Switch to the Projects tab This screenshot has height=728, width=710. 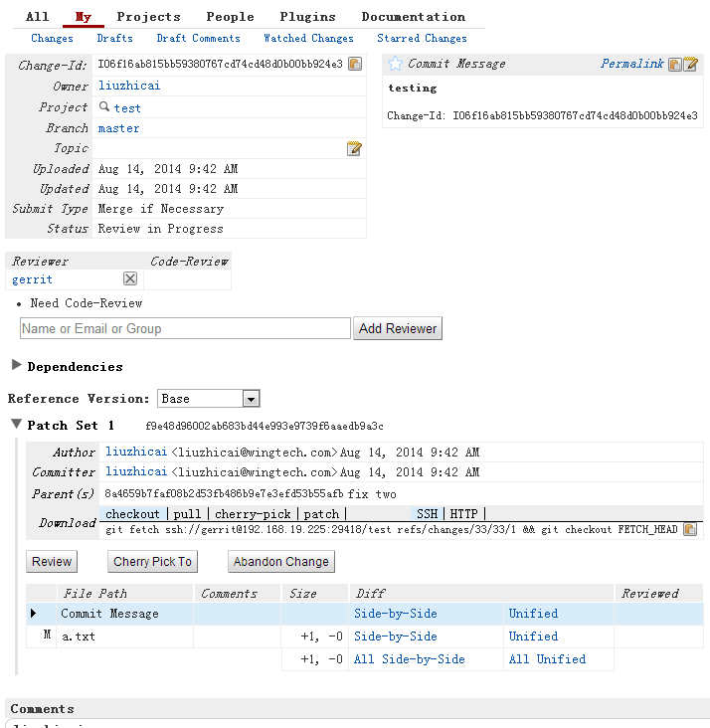coord(148,17)
